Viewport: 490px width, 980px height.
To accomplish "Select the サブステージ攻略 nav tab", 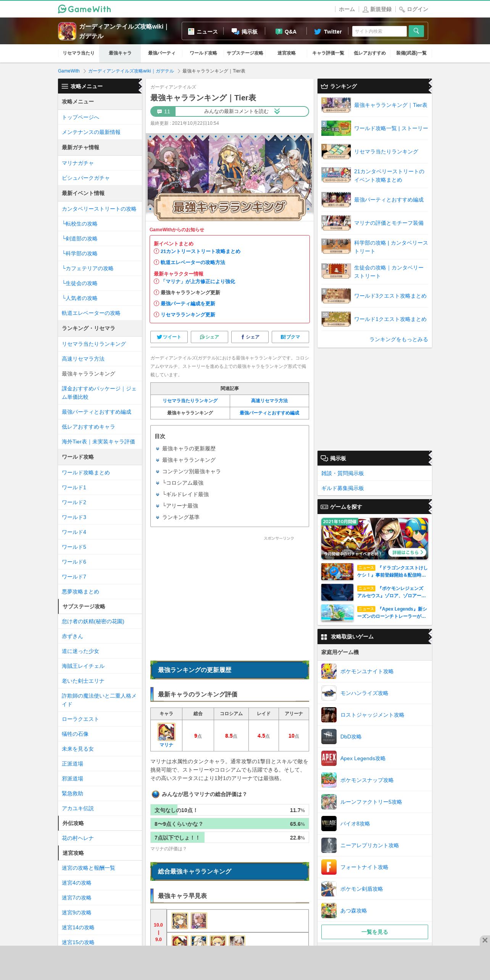I will click(x=245, y=53).
